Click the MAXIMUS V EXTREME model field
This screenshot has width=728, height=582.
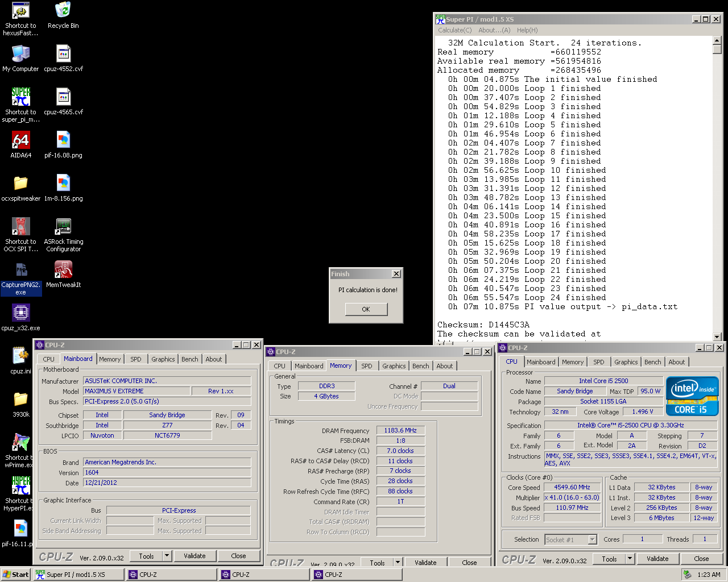136,391
